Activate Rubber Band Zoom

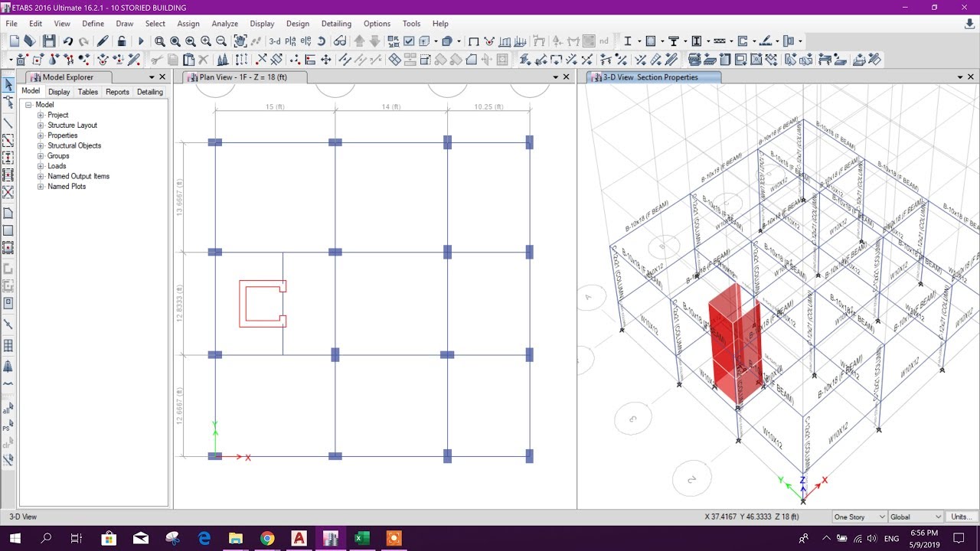[x=160, y=40]
